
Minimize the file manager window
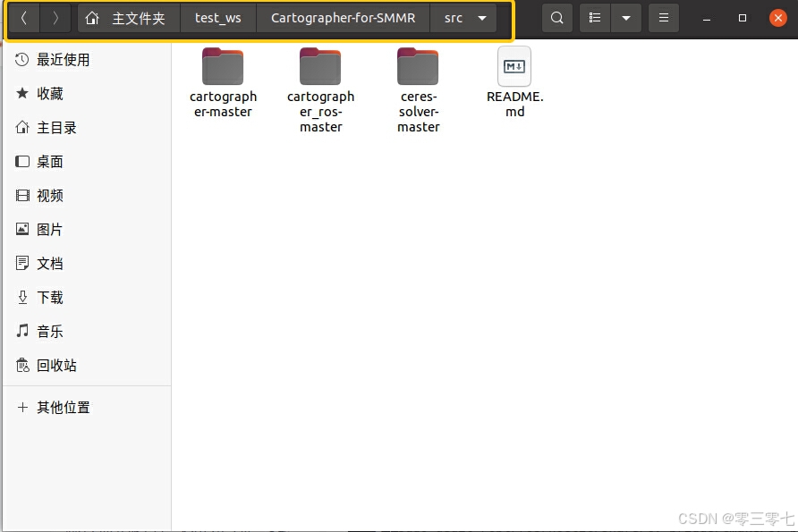[x=707, y=18]
